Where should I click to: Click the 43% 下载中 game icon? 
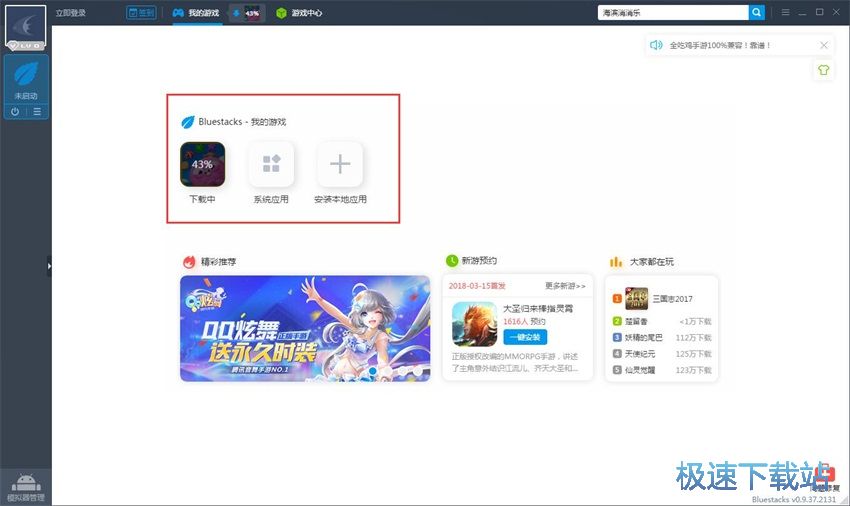tap(202, 164)
